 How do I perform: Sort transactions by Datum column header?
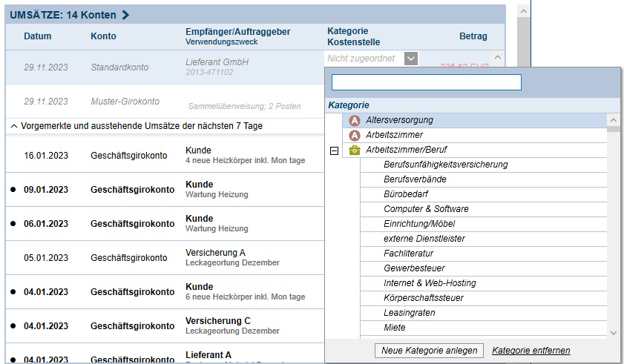tap(37, 36)
